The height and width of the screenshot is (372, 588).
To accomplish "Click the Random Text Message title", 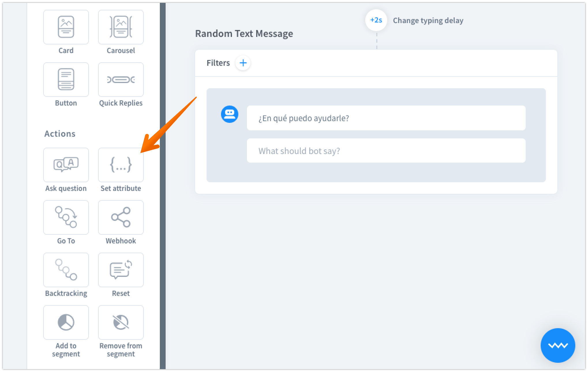I will pyautogui.click(x=244, y=34).
